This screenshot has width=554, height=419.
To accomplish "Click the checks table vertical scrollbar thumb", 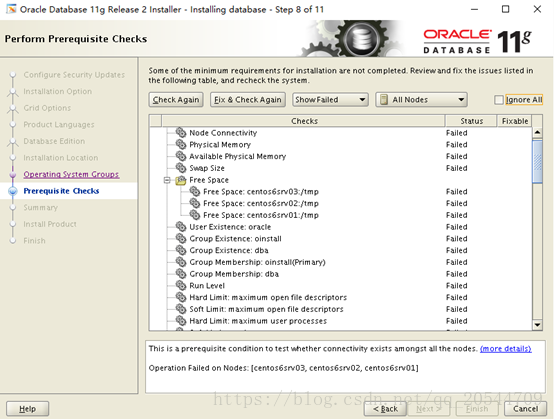I will 537,162.
